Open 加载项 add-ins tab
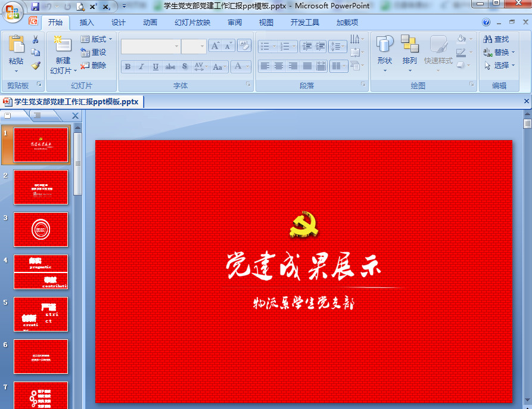The height and width of the screenshot is (409, 532). click(x=347, y=23)
